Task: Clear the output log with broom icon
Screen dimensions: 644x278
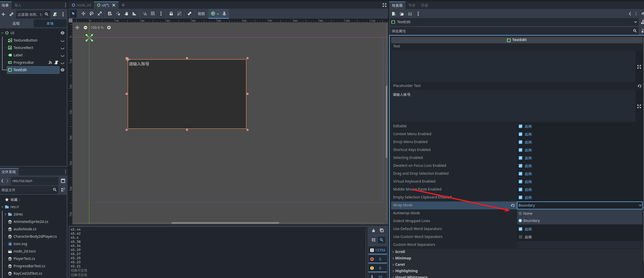Action: coord(374,231)
